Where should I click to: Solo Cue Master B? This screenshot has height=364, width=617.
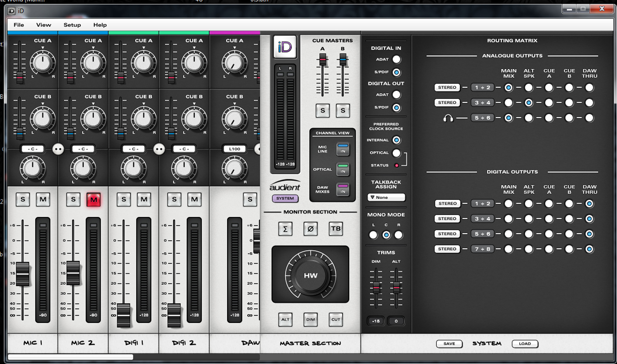click(343, 111)
